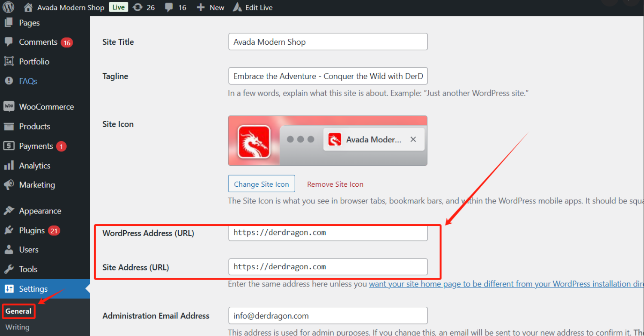Viewport: 644px width, 336px height.
Task: Click the Tagline input field
Action: 328,76
